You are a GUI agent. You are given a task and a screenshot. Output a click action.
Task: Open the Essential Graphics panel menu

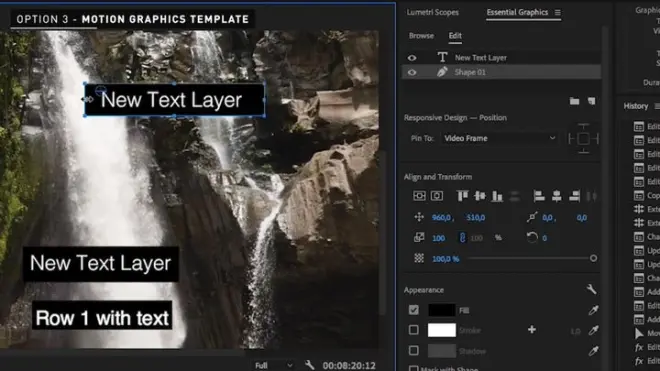tap(557, 13)
